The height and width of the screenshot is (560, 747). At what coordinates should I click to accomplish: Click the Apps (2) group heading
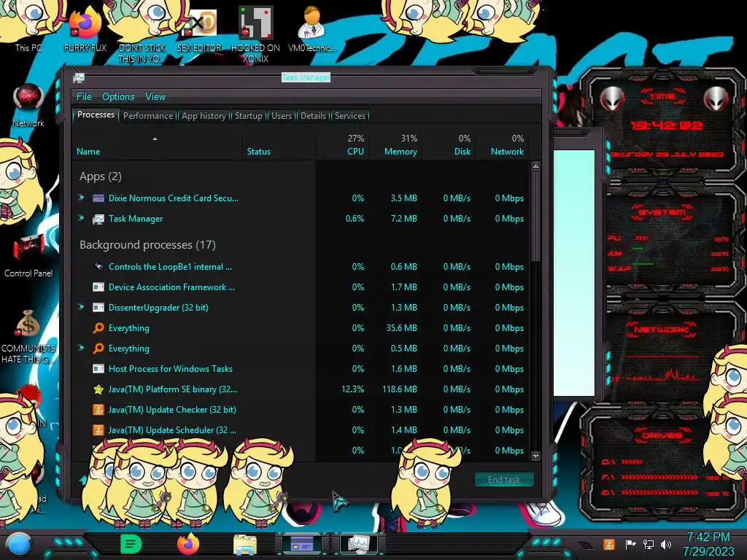click(x=101, y=176)
